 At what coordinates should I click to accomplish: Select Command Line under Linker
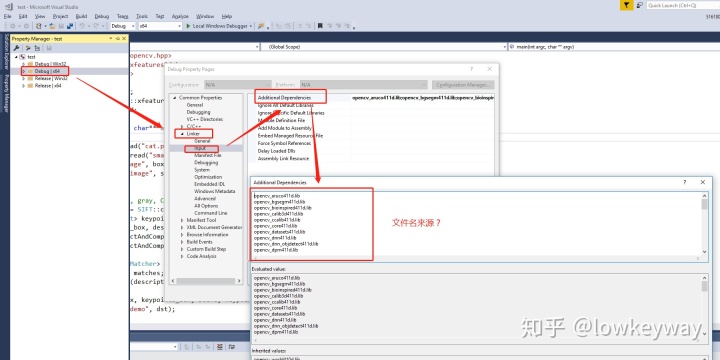click(x=210, y=213)
